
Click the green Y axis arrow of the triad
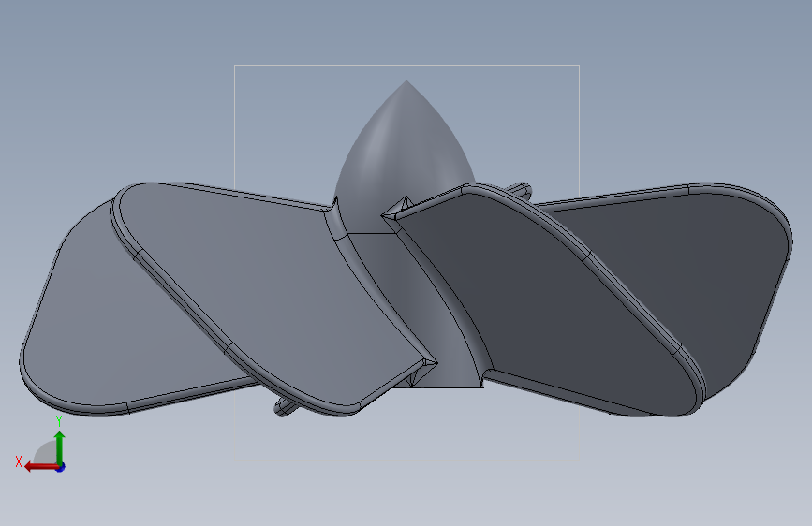pyautogui.click(x=60, y=448)
